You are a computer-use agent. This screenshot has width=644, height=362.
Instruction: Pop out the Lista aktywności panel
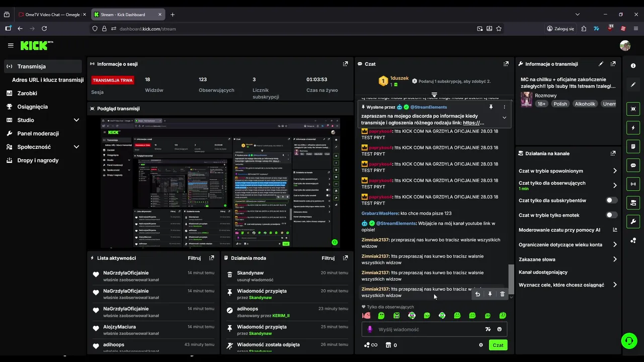click(211, 258)
